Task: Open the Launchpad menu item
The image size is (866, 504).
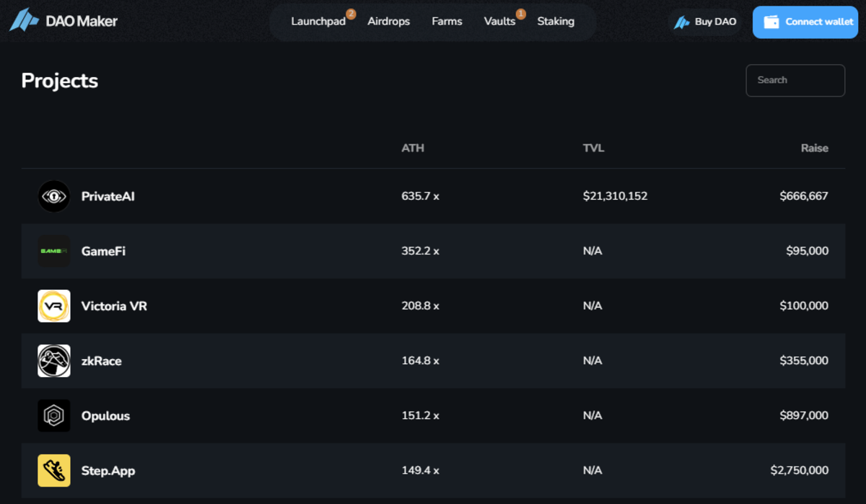Action: (318, 22)
